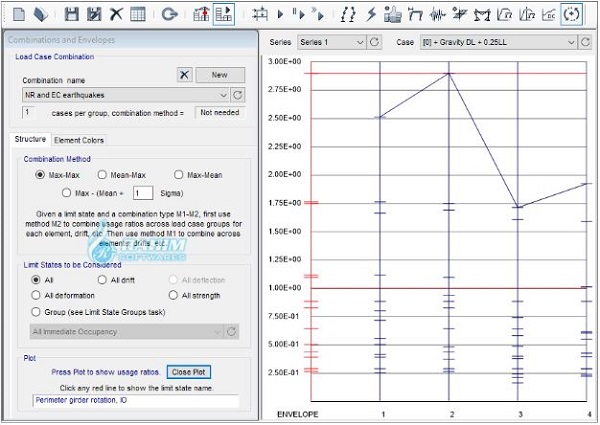The width and height of the screenshot is (600, 425).
Task: Click the Sigma value input field
Action: pos(142,192)
